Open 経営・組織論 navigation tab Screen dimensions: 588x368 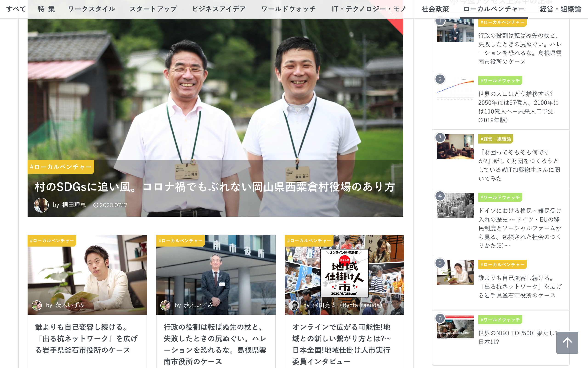tap(560, 9)
